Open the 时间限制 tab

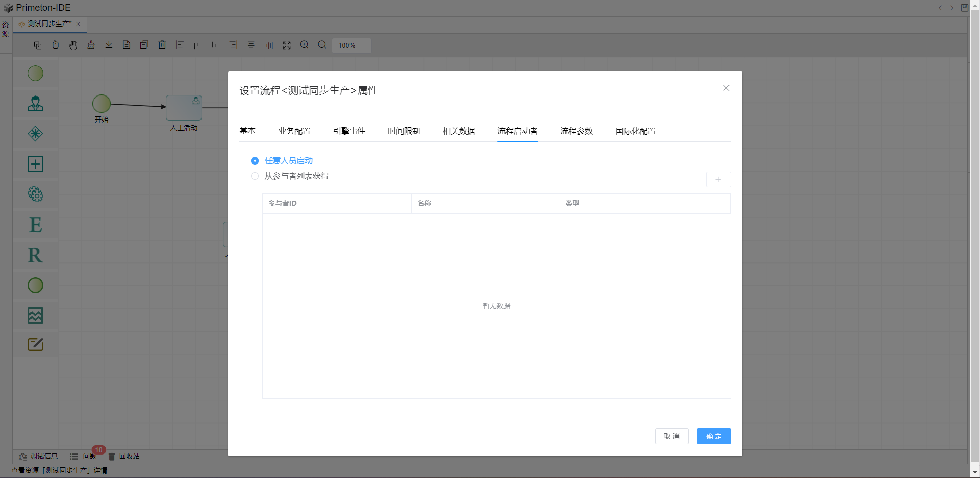click(404, 131)
